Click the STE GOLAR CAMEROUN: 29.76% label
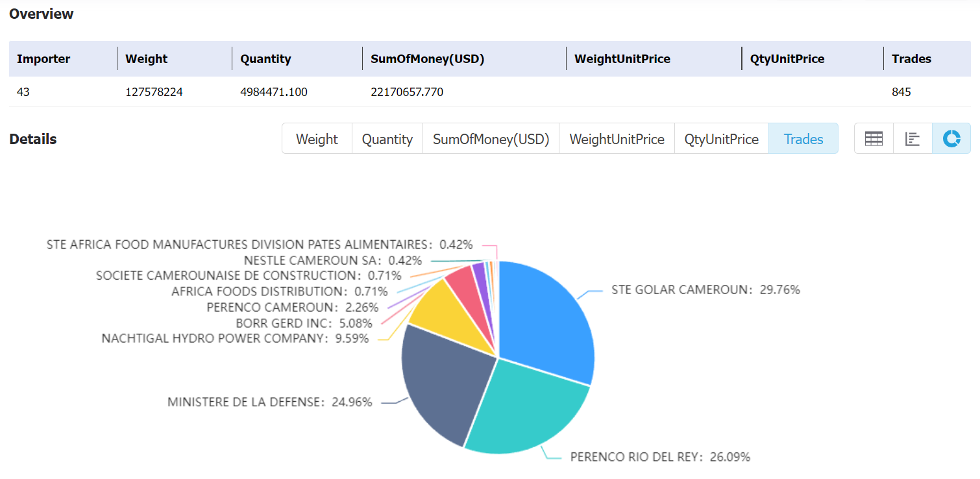 [x=705, y=289]
